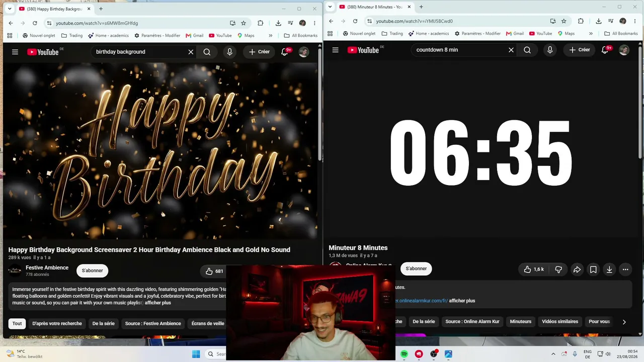644x362 pixels.
Task: Expand hidden bookmarks in birthday video window
Action: [x=271, y=36]
